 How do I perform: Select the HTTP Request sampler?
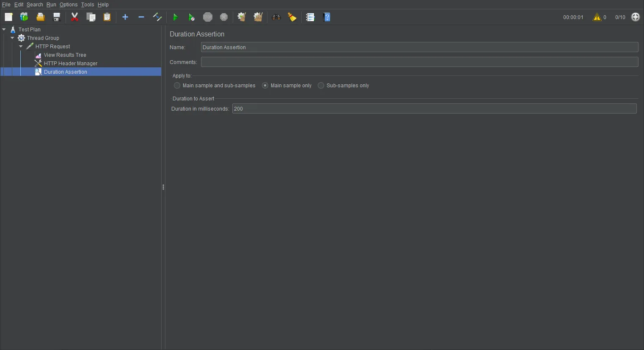point(53,47)
